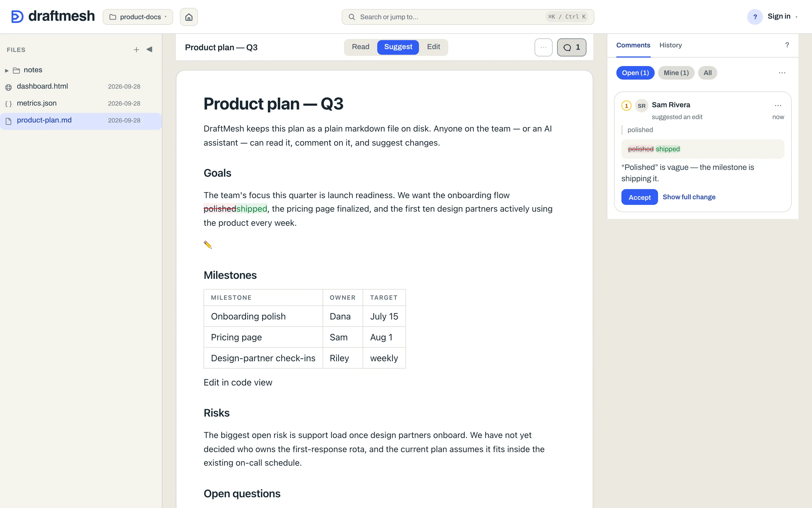Open metrics.json file
Viewport: 812px width, 508px height.
click(81, 104)
